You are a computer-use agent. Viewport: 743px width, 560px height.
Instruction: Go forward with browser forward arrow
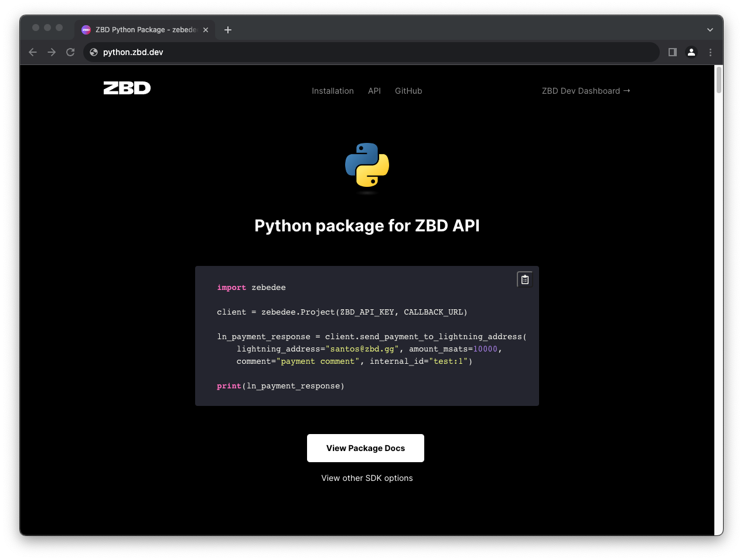[52, 52]
